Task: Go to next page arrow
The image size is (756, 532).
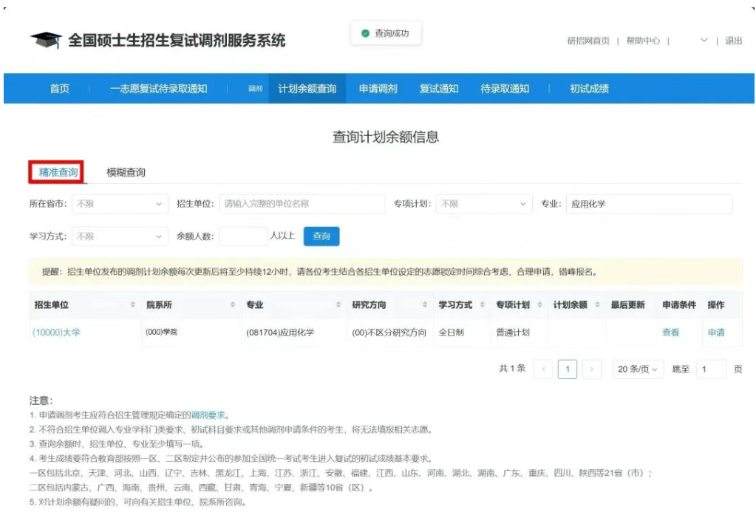Action: pos(590,369)
